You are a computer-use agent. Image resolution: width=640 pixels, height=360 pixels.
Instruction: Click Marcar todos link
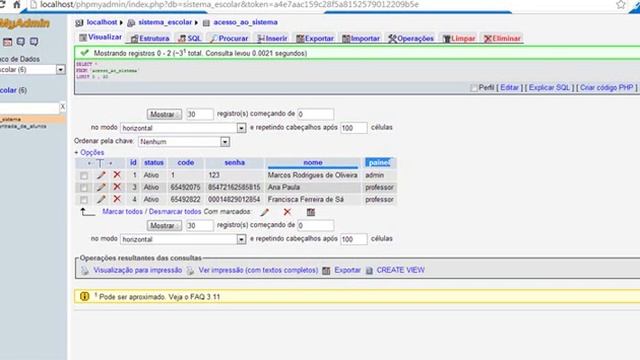click(x=122, y=211)
